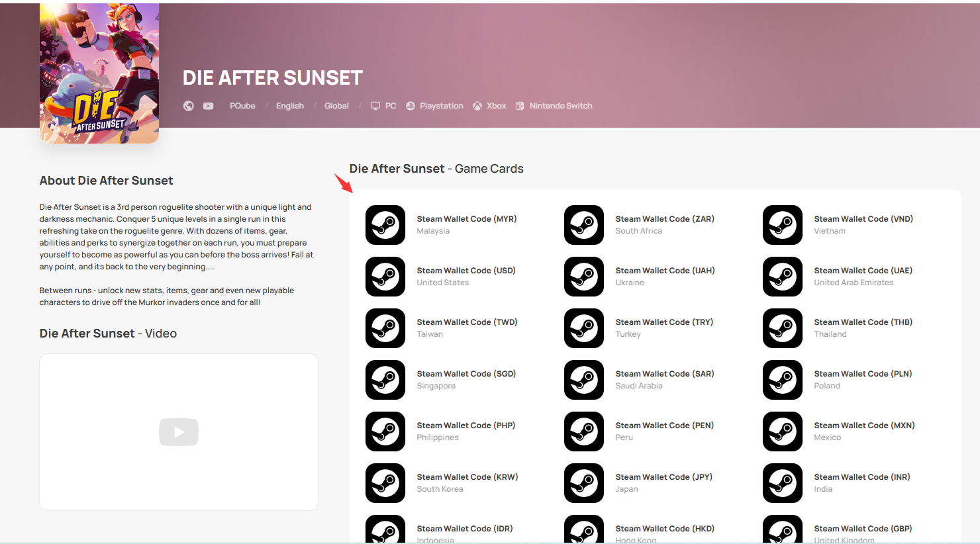Click the Steam icon for MXN Mexico

(x=783, y=431)
